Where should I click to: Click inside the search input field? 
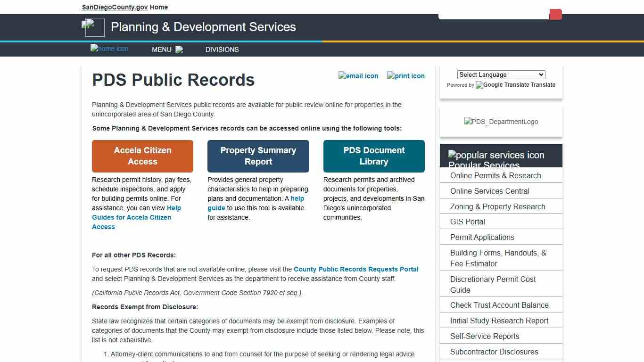coord(493,14)
